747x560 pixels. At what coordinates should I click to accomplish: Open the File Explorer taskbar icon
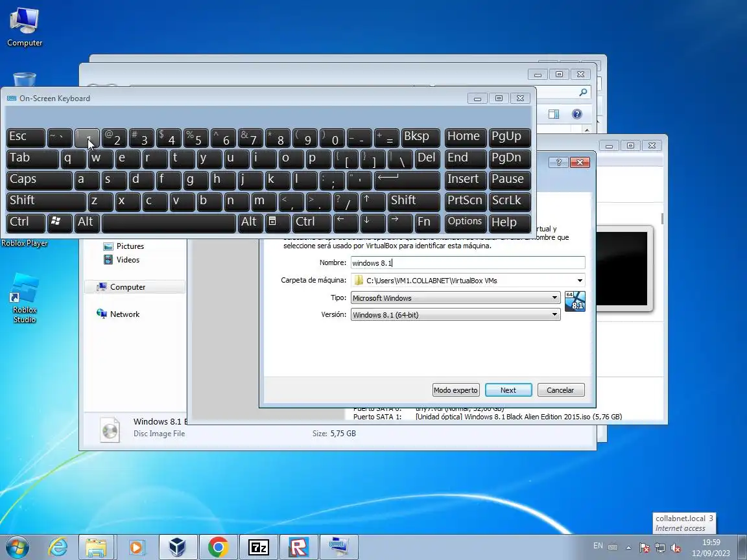96,547
